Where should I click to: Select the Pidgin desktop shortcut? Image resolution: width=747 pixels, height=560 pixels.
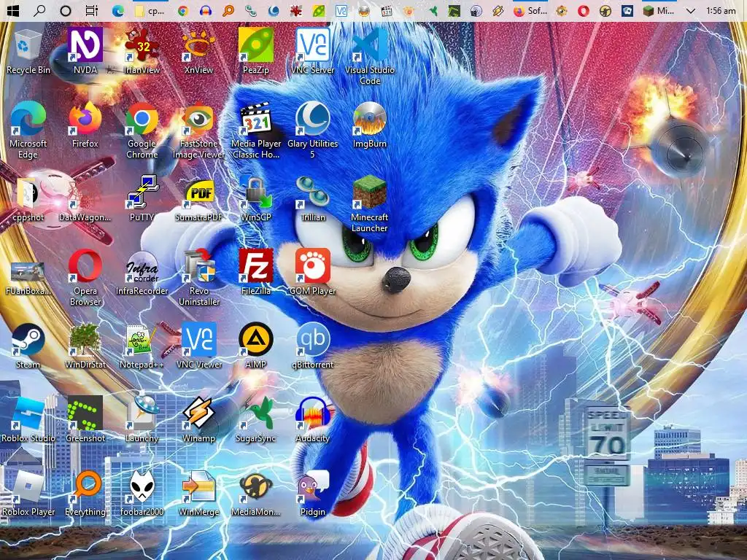(312, 494)
